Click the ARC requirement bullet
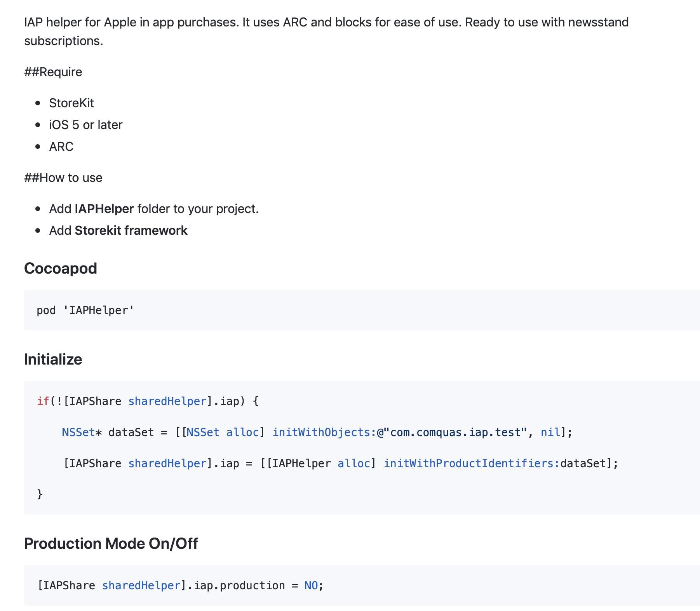 click(x=61, y=147)
